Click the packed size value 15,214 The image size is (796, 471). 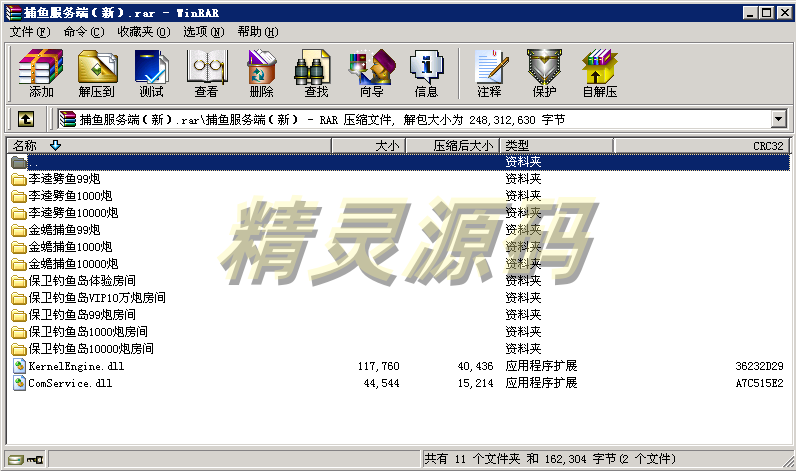[475, 383]
